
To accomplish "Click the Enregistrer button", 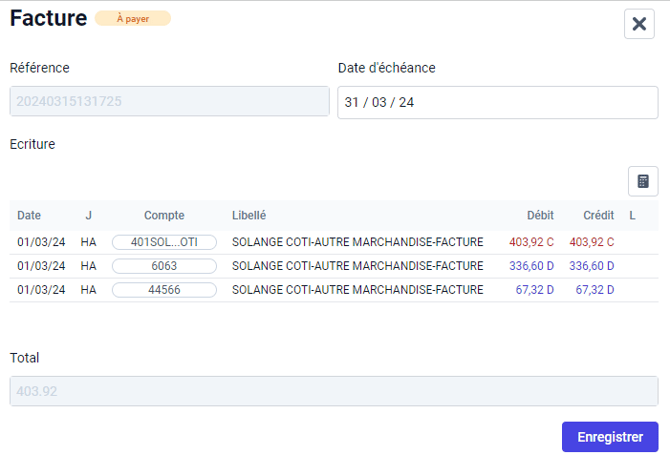I will 609,437.
